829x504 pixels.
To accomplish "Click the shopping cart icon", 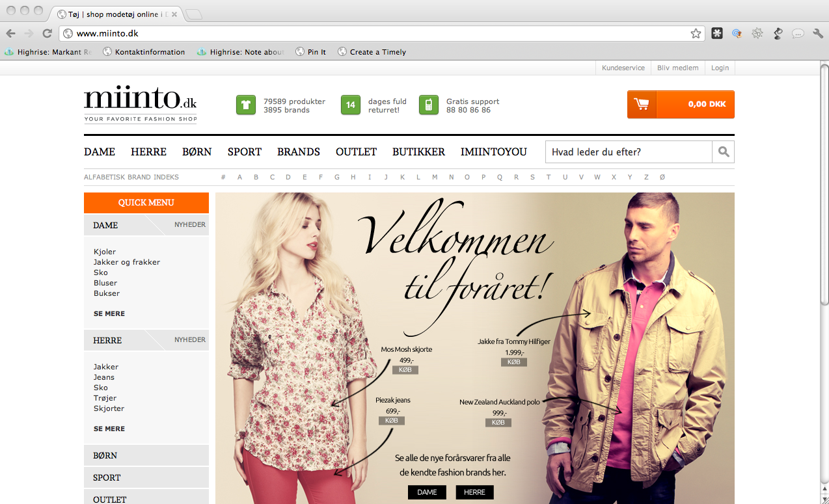I will tap(642, 104).
